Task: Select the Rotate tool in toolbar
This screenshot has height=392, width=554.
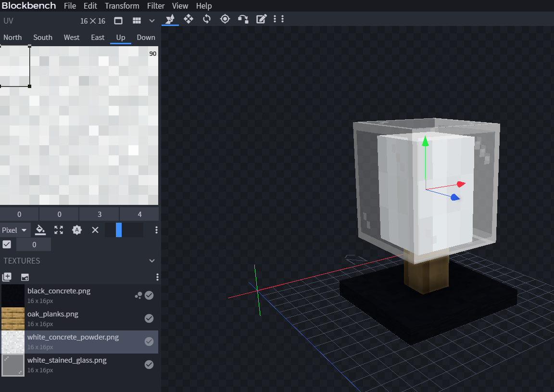Action: [207, 19]
